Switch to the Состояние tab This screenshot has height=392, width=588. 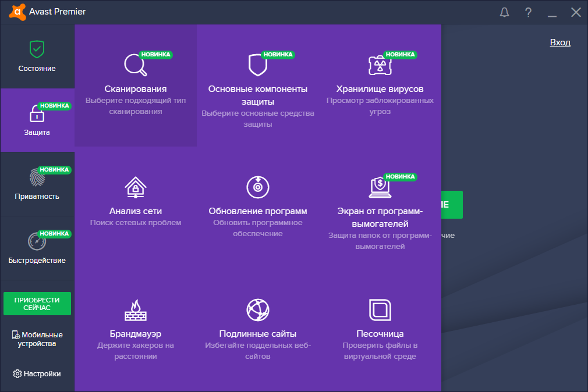point(37,56)
